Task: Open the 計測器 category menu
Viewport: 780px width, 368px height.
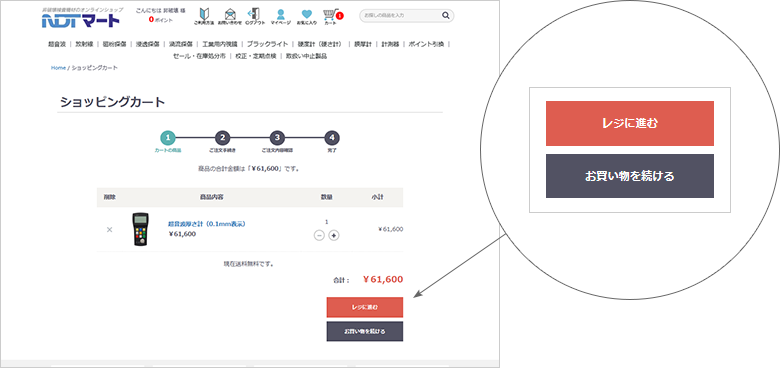Action: point(390,44)
